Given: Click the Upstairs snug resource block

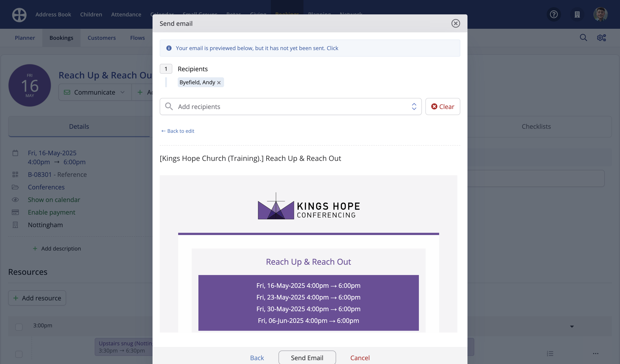Looking at the screenshot, I should tap(124, 347).
